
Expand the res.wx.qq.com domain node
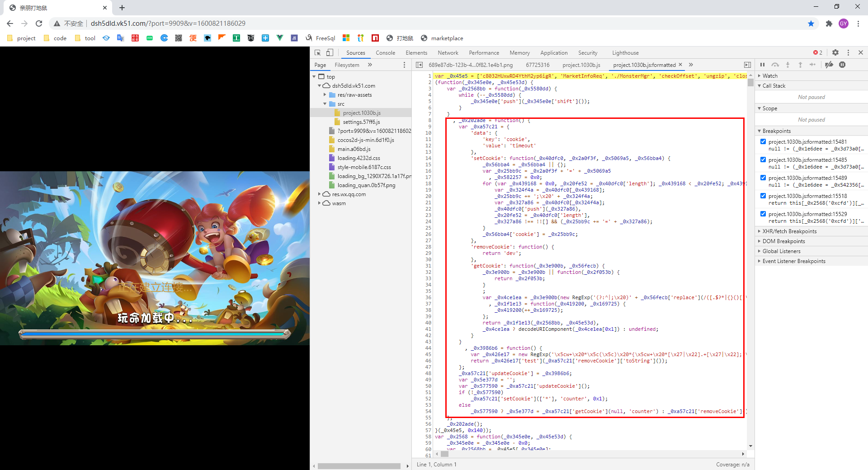pos(319,194)
